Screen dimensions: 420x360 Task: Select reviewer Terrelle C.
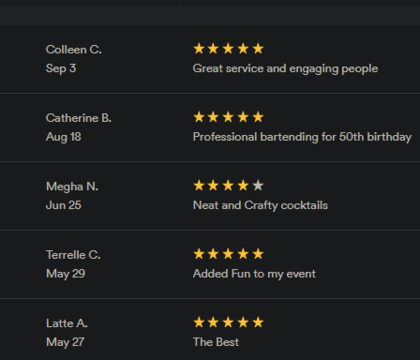coord(73,255)
